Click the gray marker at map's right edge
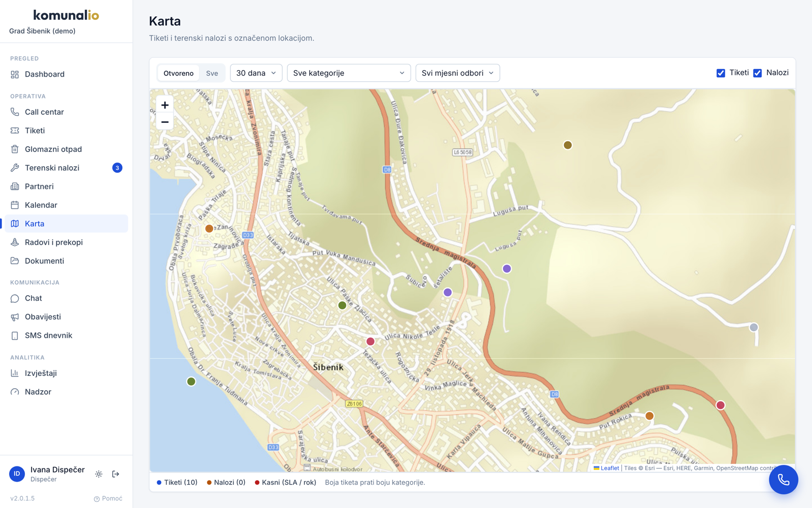The width and height of the screenshot is (812, 508). 754,327
